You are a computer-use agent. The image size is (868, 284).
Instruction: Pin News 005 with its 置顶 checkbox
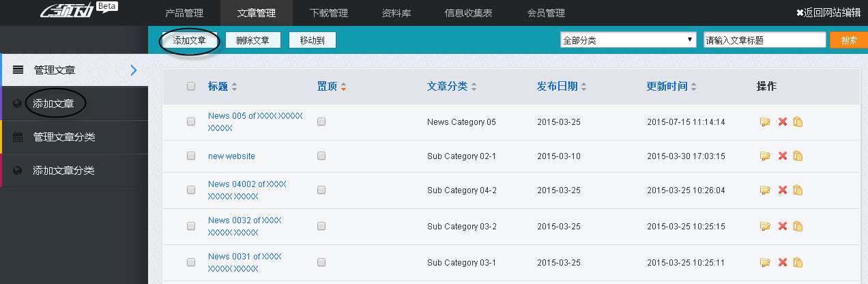pos(321,122)
